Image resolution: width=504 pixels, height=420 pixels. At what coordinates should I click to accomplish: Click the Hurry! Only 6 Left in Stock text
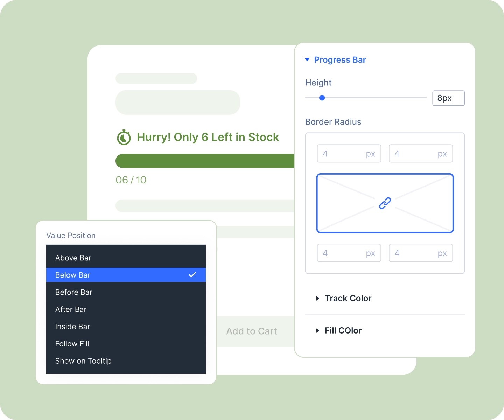(208, 137)
